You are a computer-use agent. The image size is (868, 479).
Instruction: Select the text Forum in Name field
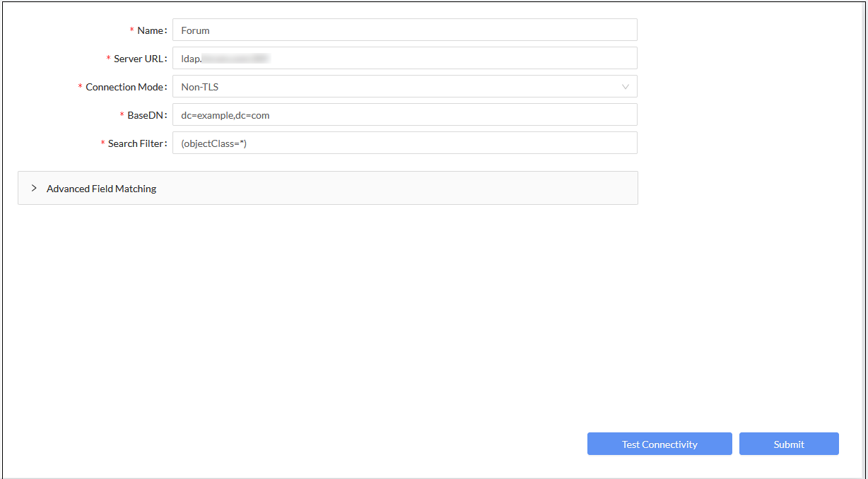click(194, 30)
